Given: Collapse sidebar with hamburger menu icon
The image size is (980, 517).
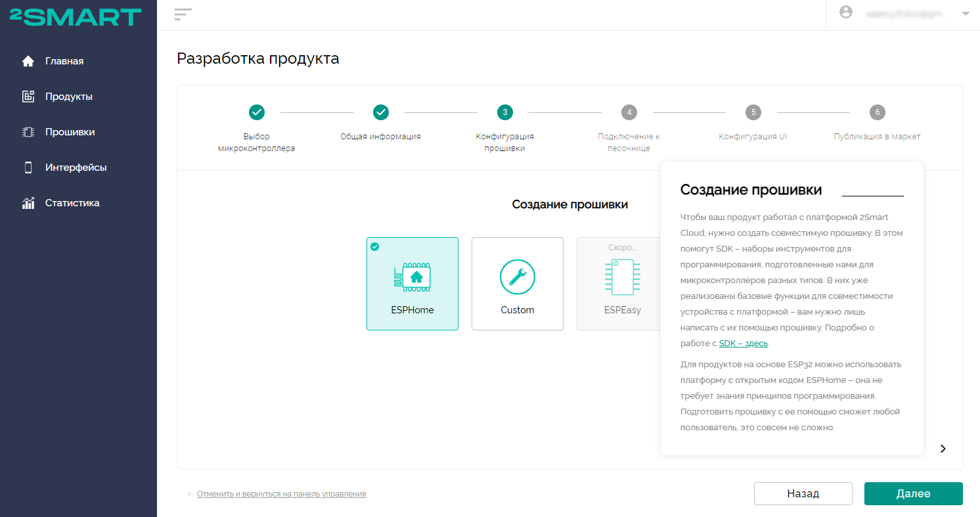Looking at the screenshot, I should click(183, 14).
